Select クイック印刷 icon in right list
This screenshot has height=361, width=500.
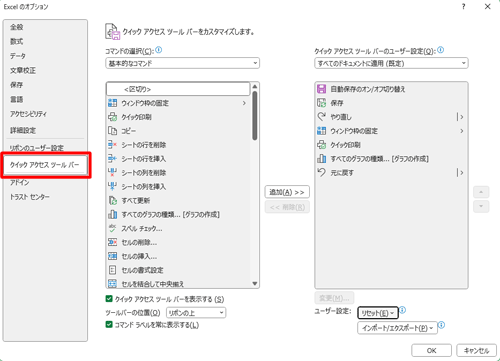(x=321, y=145)
